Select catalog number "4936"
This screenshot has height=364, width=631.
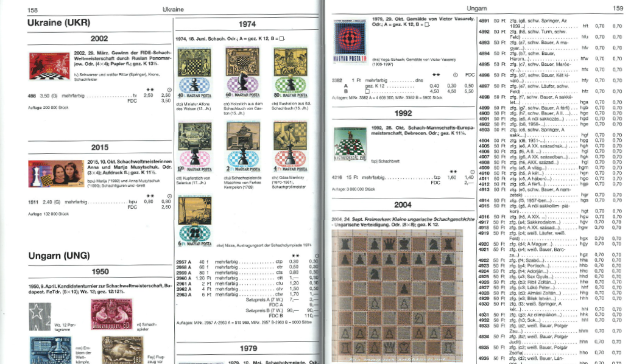(484, 359)
